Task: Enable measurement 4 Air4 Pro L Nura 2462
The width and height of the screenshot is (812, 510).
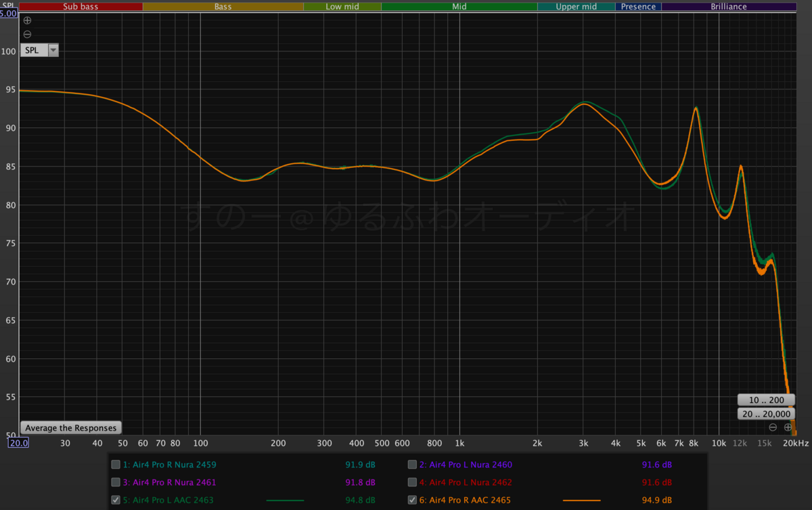Action: pyautogui.click(x=412, y=482)
